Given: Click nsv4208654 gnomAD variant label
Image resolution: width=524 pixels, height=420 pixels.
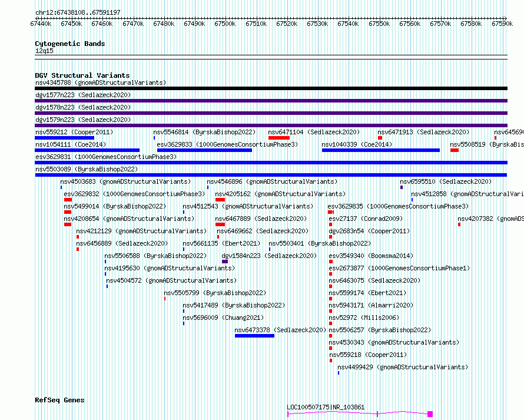Looking at the screenshot, I should pos(129,219).
